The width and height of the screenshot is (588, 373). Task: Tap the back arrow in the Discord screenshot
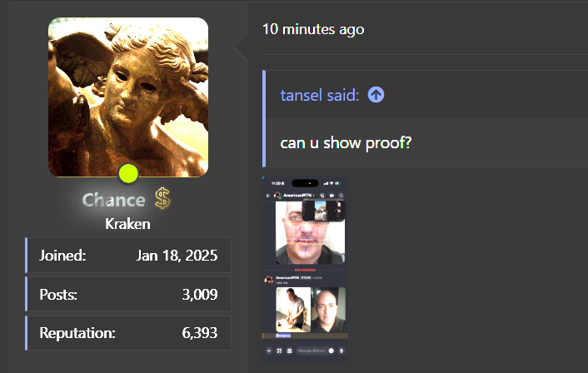pos(268,196)
